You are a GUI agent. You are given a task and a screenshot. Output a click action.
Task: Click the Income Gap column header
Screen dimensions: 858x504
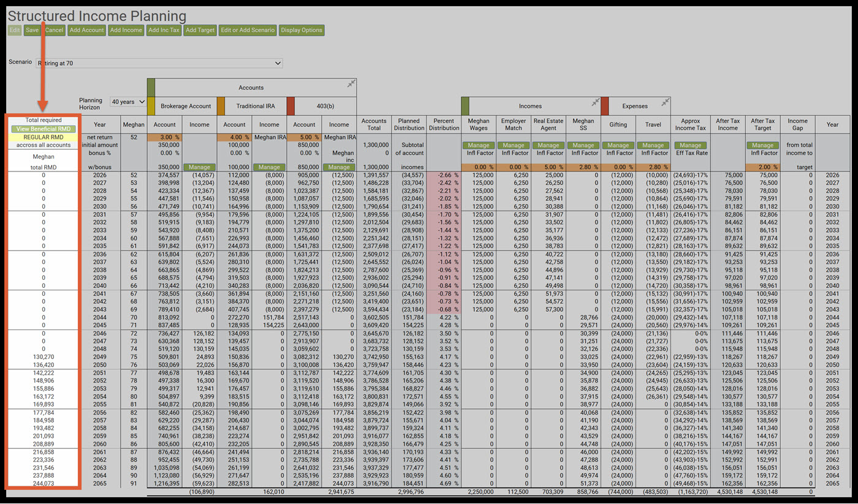pyautogui.click(x=797, y=124)
